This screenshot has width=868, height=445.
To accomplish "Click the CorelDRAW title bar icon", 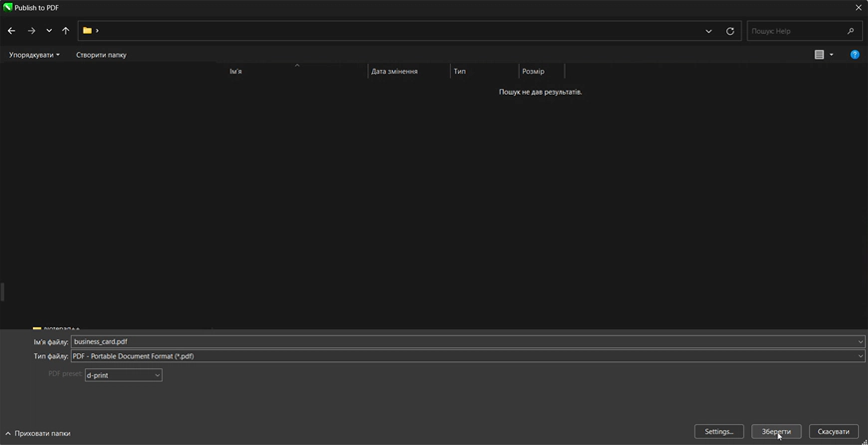I will click(7, 7).
